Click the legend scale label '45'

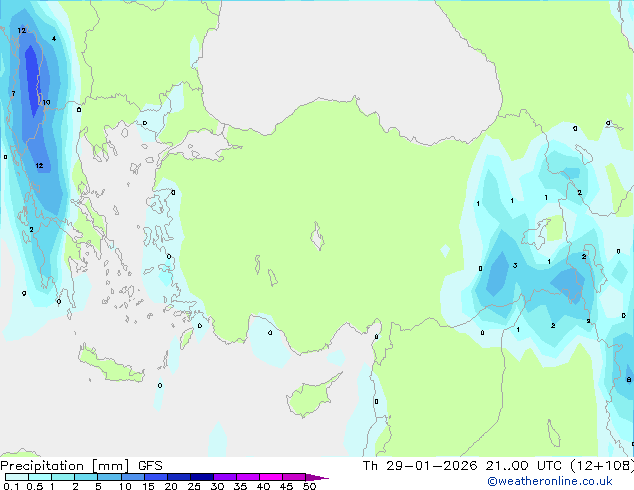[x=286, y=486]
